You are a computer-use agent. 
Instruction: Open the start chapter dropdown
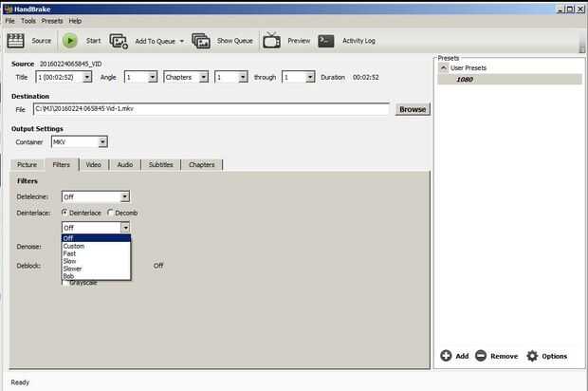[243, 77]
